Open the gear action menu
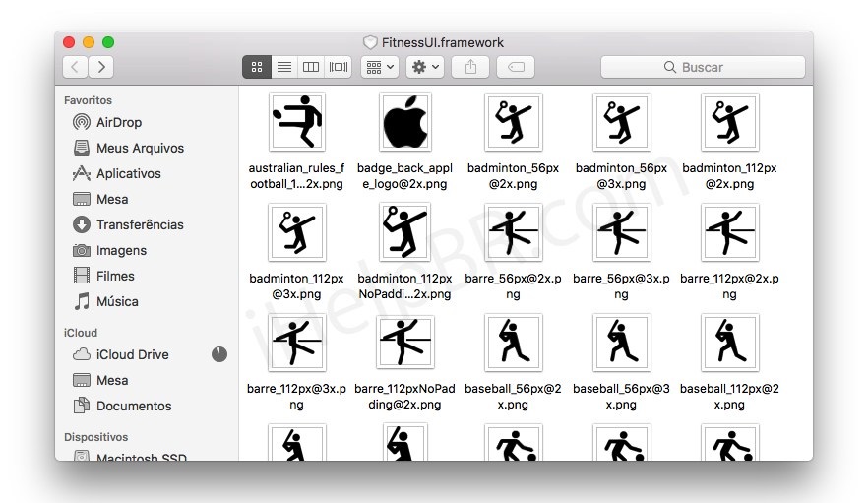 click(425, 67)
